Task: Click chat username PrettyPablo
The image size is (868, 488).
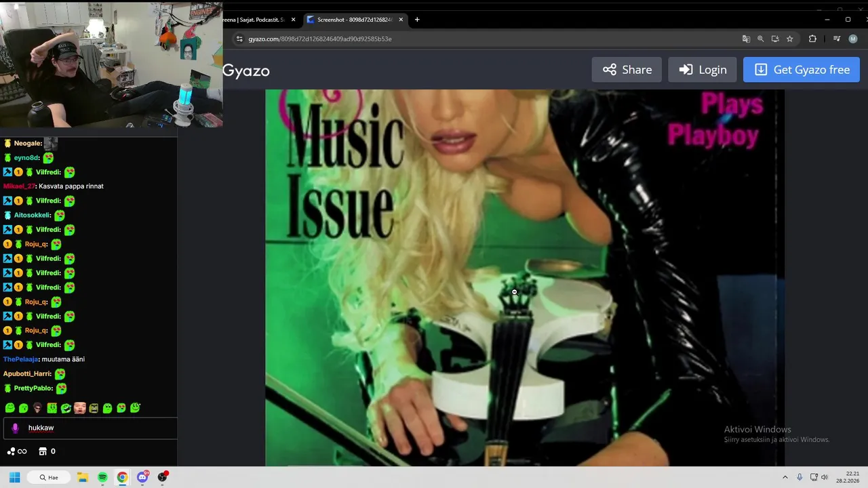Action: click(33, 388)
